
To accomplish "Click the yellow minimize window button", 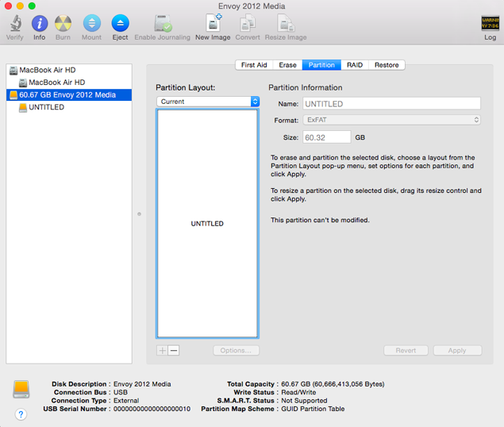I will 21,6.
